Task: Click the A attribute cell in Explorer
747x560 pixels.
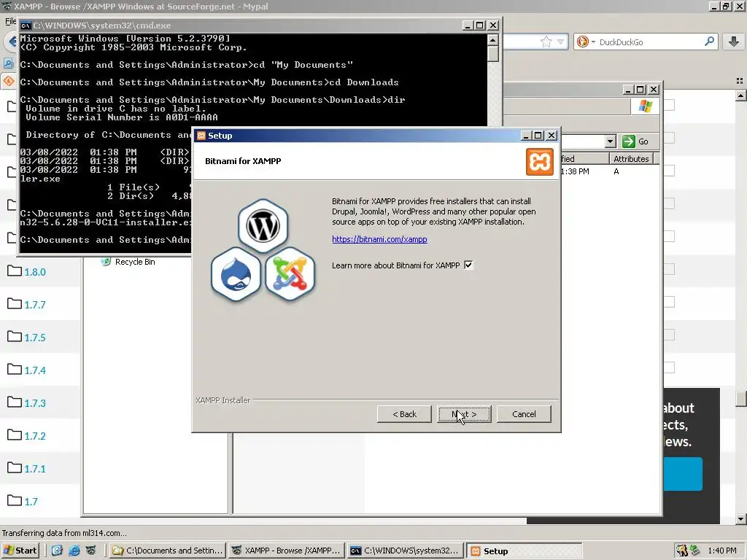Action: pyautogui.click(x=616, y=171)
